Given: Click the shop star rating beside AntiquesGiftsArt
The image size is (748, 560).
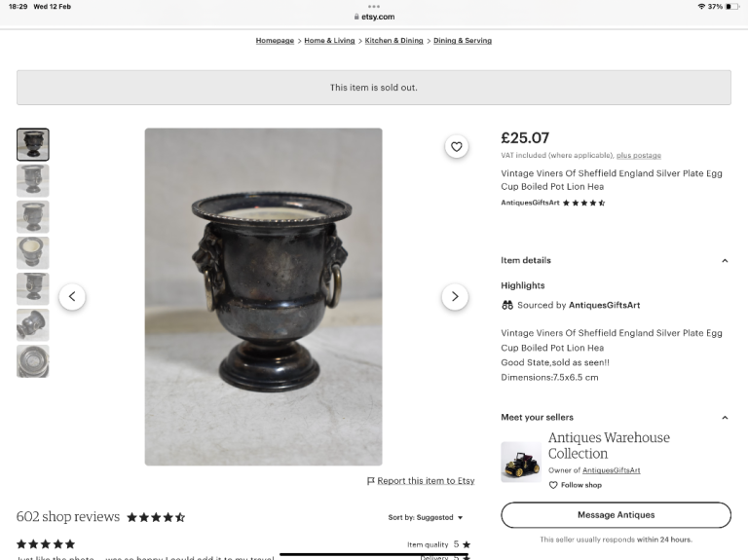Looking at the screenshot, I should click(583, 203).
